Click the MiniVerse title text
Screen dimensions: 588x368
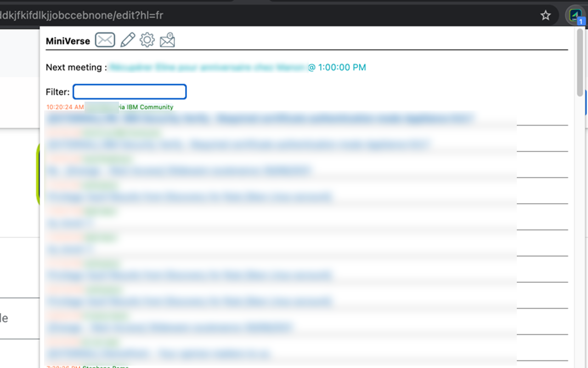click(x=68, y=41)
